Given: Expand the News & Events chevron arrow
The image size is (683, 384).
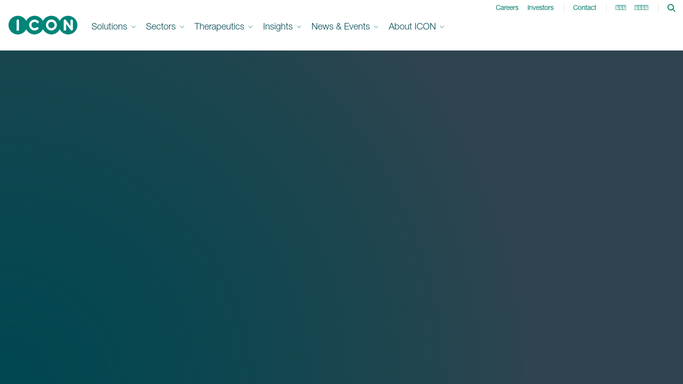Looking at the screenshot, I should (376, 27).
